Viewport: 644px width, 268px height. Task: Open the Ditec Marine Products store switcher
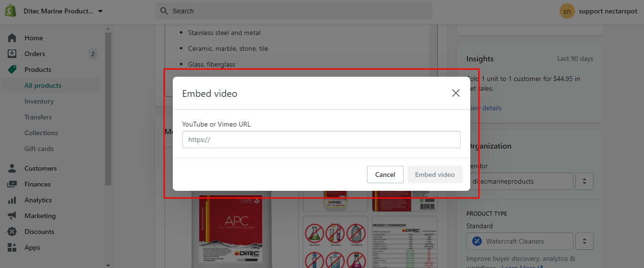pos(63,11)
